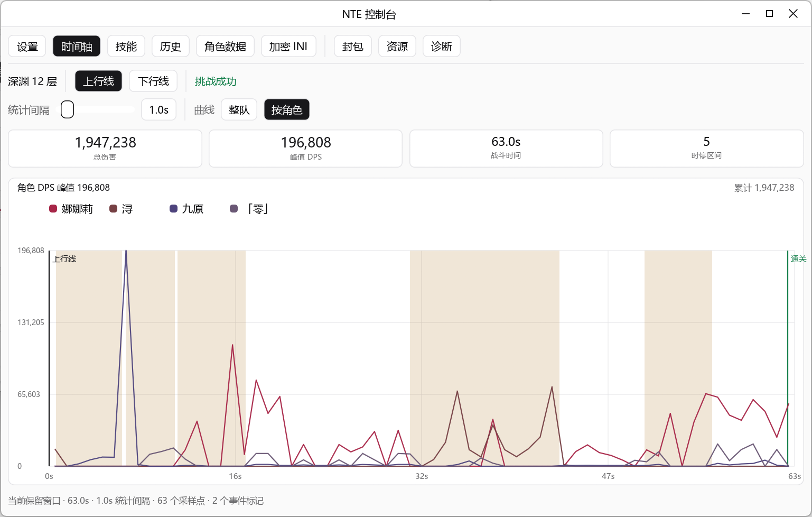The image size is (812, 517).
Task: Switch to the 资源 tab
Action: [397, 47]
